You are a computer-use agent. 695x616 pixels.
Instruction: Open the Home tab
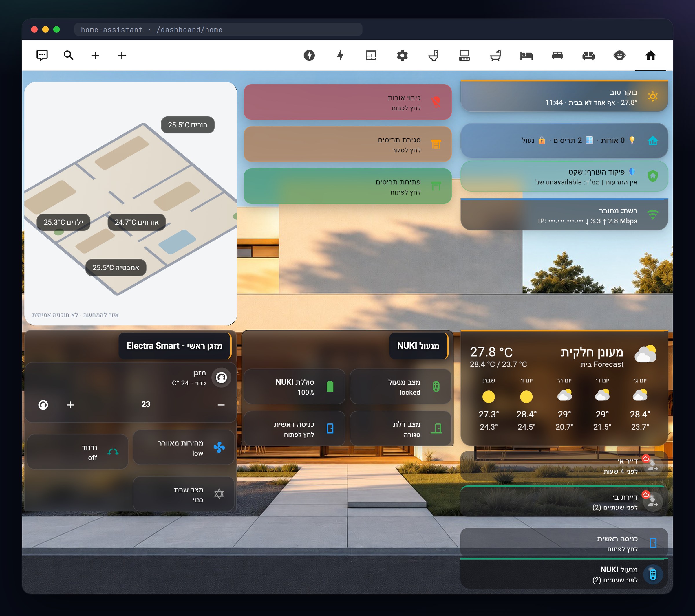(x=650, y=55)
